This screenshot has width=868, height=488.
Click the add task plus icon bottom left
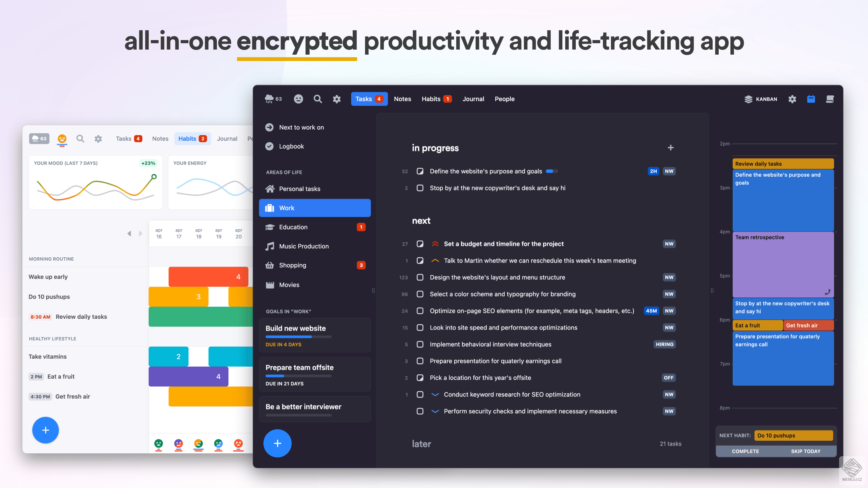pyautogui.click(x=45, y=430)
